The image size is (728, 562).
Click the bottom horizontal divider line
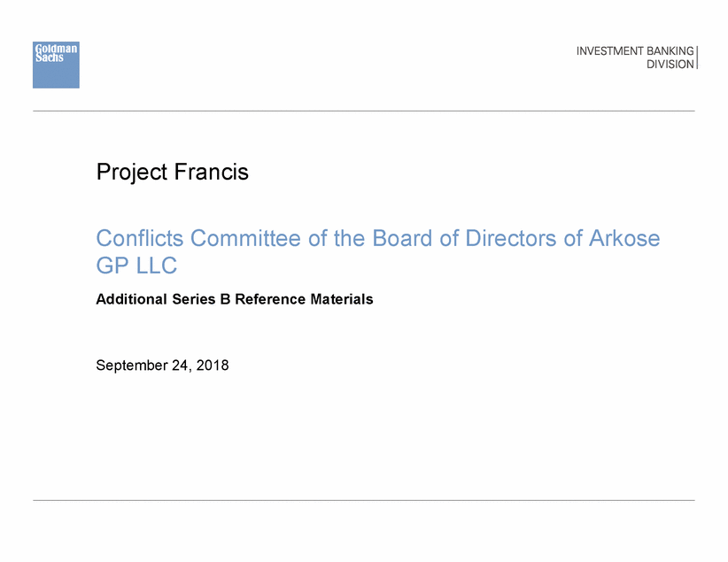(363, 500)
